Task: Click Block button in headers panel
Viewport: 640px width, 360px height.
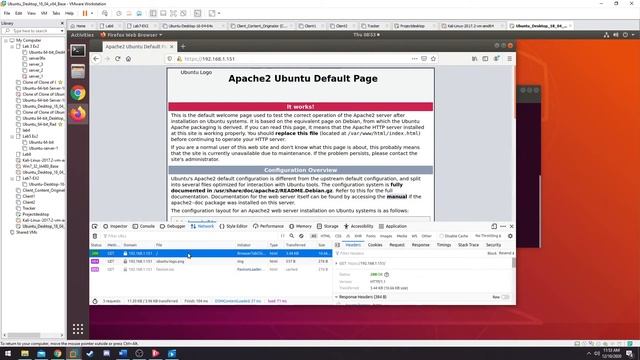Action: pyautogui.click(x=492, y=253)
